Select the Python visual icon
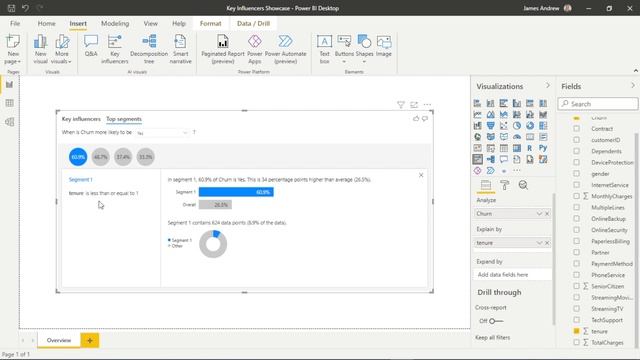 (543, 148)
